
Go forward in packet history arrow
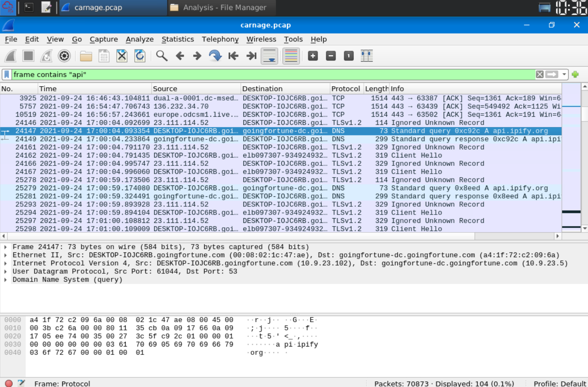point(197,56)
